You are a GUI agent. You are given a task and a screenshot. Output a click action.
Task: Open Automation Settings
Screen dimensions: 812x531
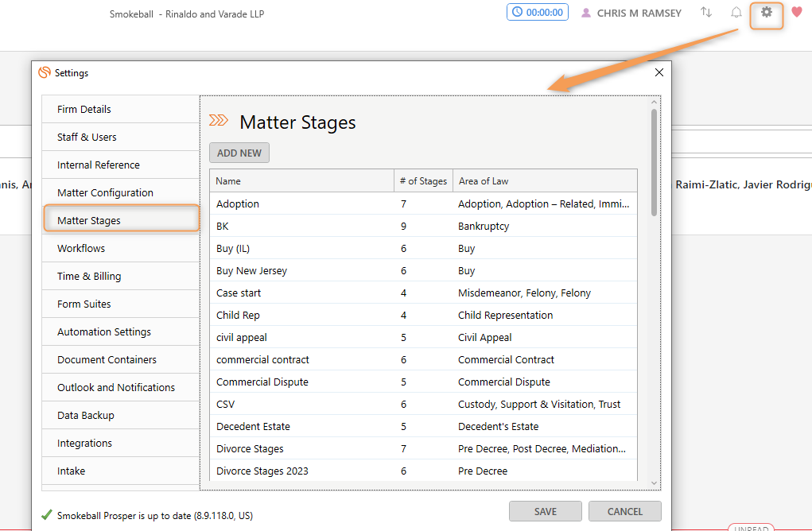click(x=121, y=331)
